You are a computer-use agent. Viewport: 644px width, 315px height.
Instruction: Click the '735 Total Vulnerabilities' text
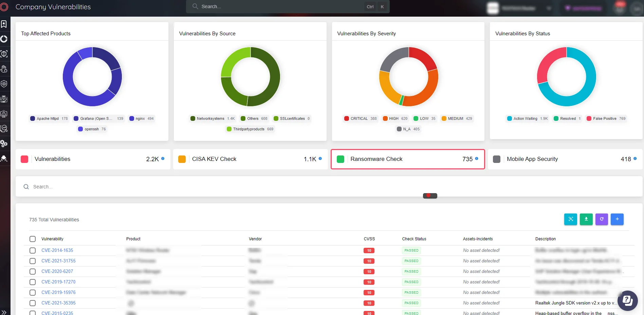pos(54,220)
